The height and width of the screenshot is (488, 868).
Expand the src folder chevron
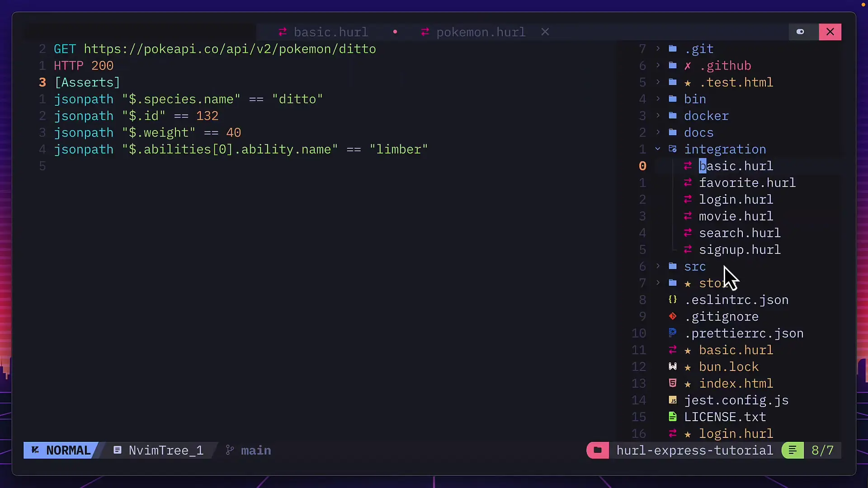pyautogui.click(x=658, y=266)
